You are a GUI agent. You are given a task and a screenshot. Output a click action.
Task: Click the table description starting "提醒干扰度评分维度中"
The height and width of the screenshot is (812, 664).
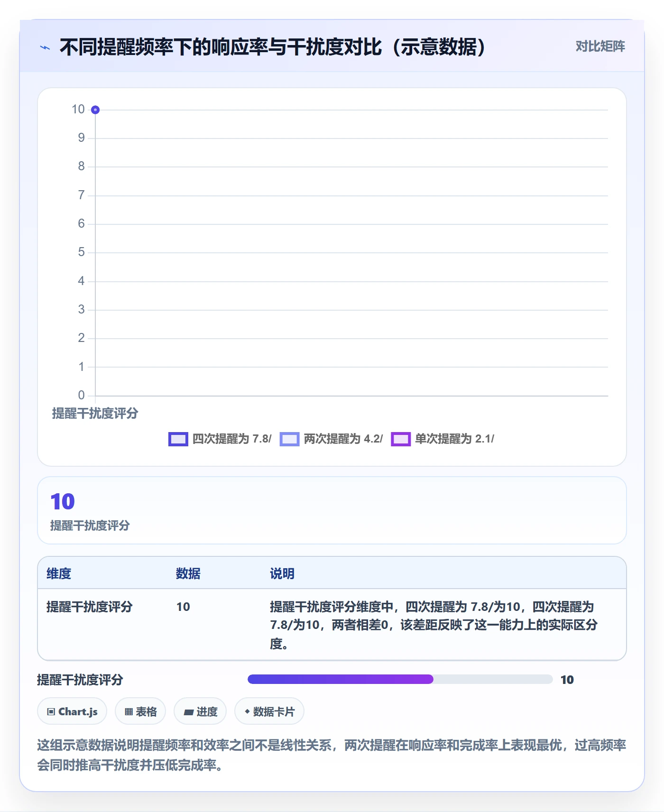pos(434,625)
